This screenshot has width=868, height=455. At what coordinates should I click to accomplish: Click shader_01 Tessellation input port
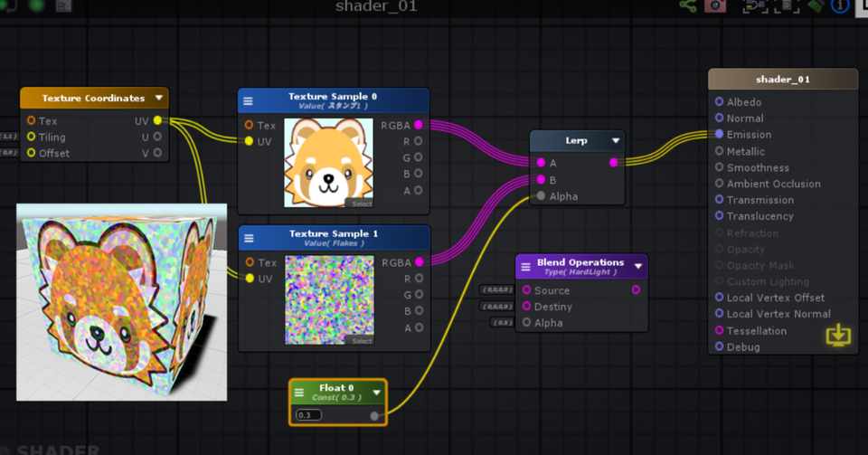719,330
